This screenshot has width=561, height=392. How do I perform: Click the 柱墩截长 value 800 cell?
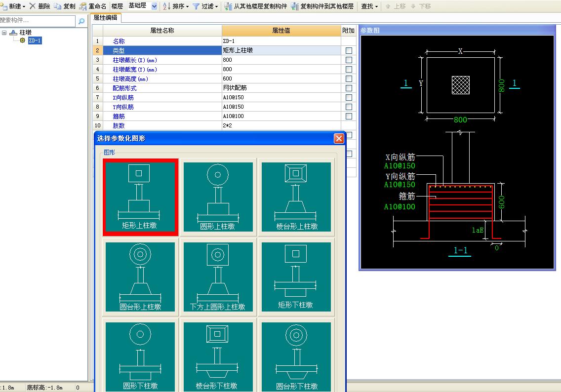281,60
